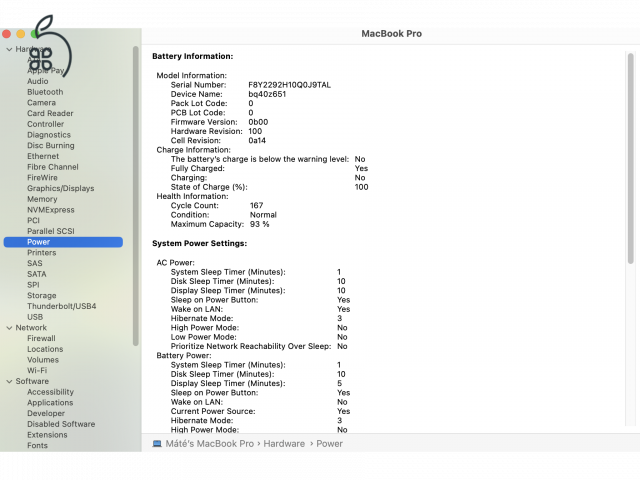Click the Cell Revision value 0a14
The image size is (640, 480).
coord(257,140)
